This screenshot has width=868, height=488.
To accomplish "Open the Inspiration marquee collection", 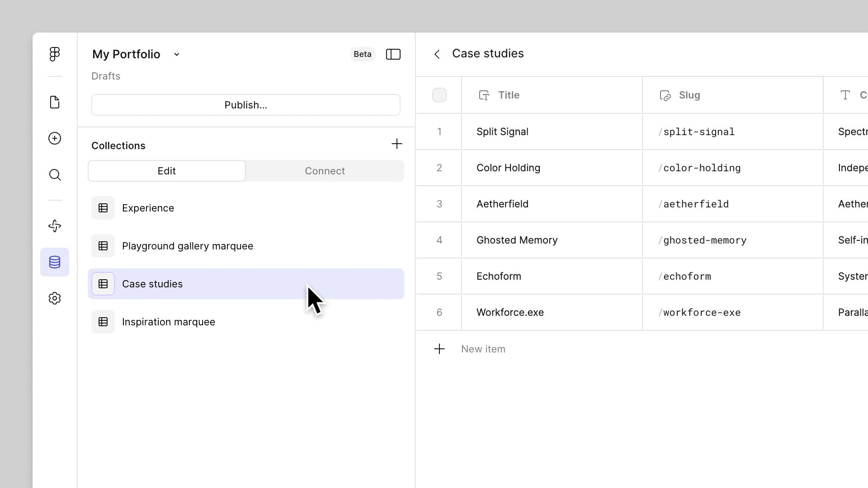I will pyautogui.click(x=168, y=322).
